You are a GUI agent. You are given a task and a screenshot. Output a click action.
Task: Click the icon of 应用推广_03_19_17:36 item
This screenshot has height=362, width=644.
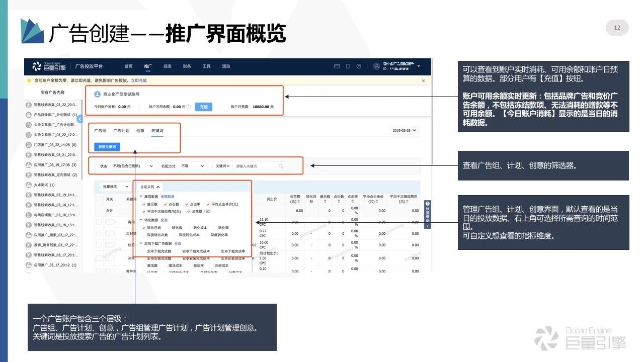coord(29,164)
